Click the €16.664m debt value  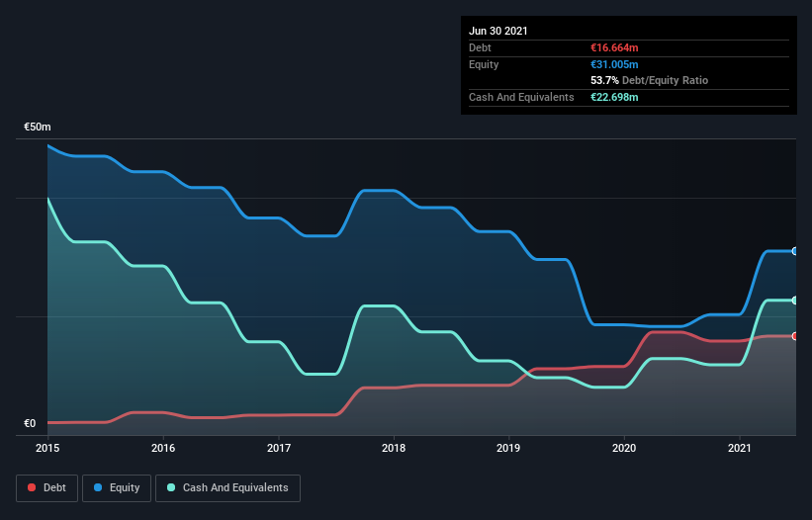(614, 47)
